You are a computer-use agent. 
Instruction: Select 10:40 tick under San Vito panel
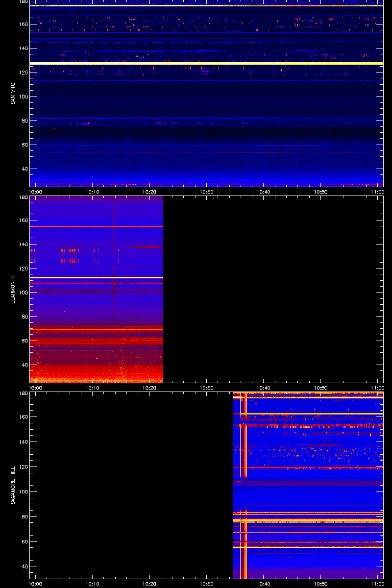[x=264, y=192]
